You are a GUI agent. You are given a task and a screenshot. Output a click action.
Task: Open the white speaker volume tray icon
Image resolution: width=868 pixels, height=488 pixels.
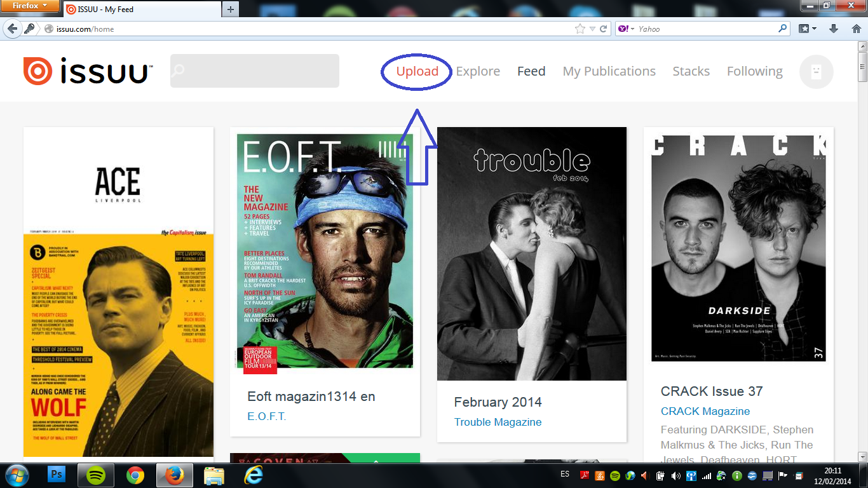point(675,475)
